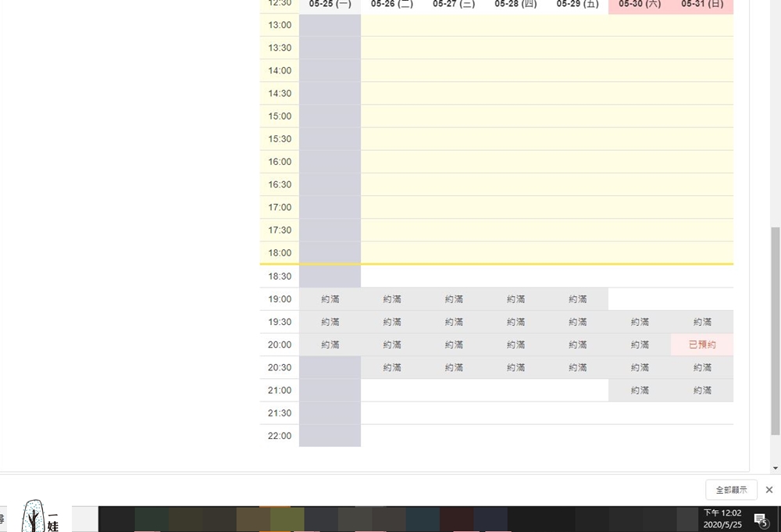The image size is (781, 532).
Task: Click 約滿 for 05-28 at 19:00
Action: [x=515, y=299]
